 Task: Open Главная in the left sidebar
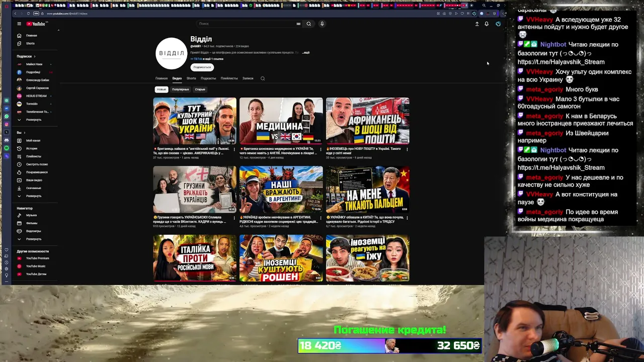tap(31, 36)
